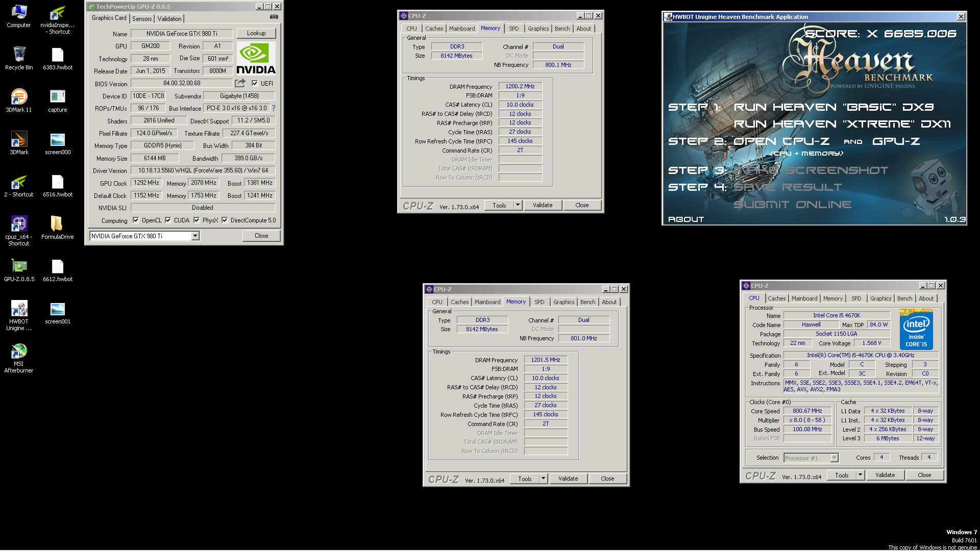Click Tools button in lower CPU-Z Memory window
Viewport: 980px width, 551px height.
click(525, 479)
